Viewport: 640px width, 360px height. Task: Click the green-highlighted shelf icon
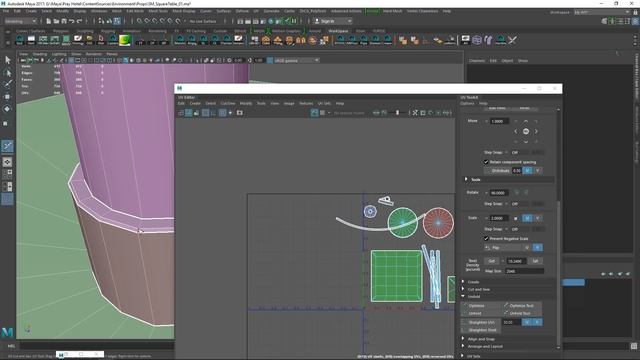(125, 40)
